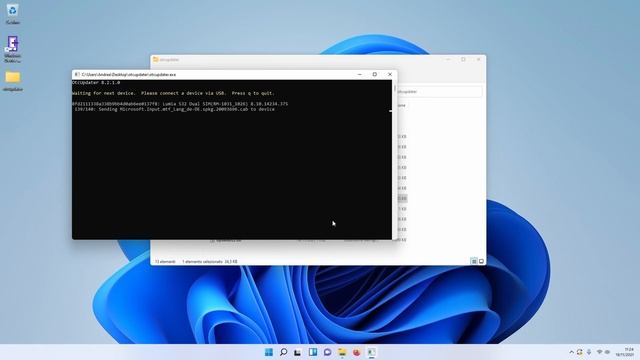640x360 pixels.
Task: Switch to File Explorer on the taskbar
Action: 342,352
